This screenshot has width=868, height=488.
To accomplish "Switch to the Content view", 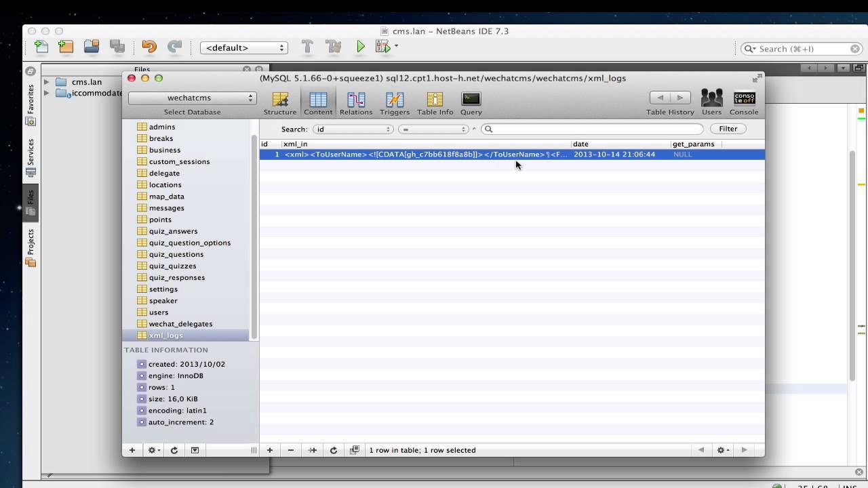I will [318, 103].
